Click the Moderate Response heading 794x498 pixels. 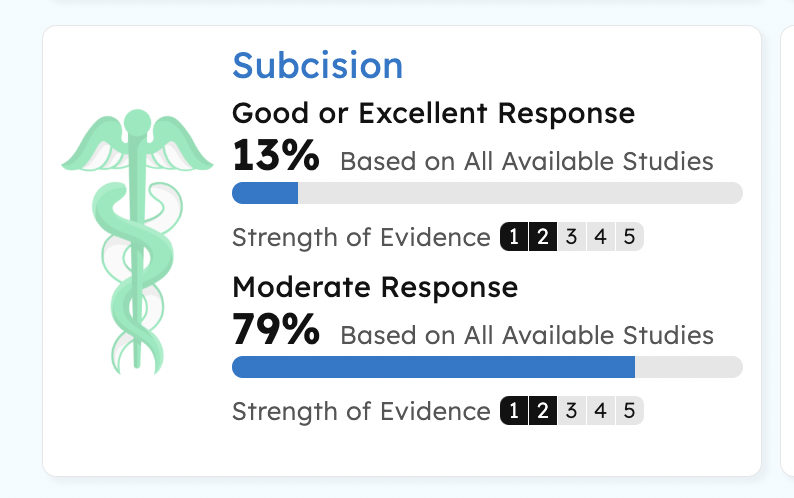coord(375,287)
